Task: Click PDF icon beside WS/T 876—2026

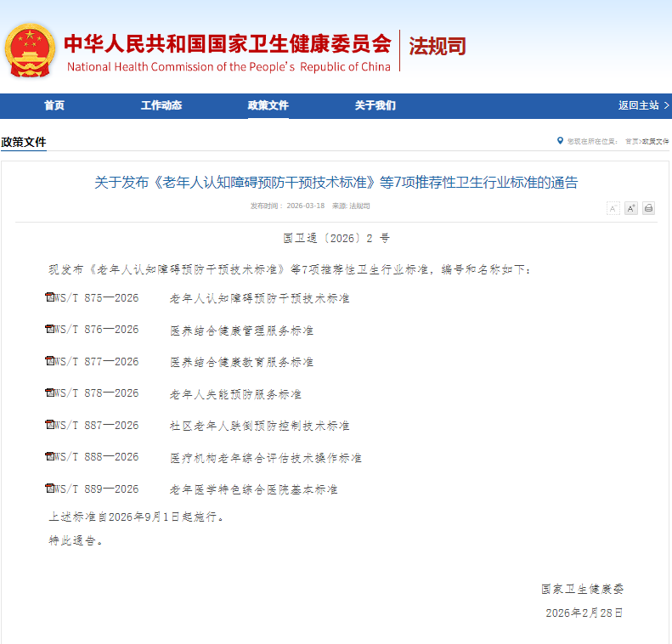Action: [x=49, y=329]
